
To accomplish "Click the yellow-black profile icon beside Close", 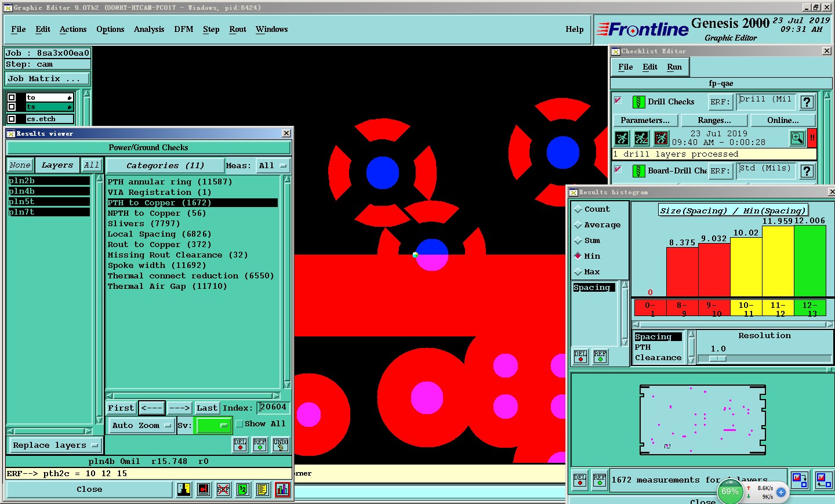I will click(x=184, y=490).
